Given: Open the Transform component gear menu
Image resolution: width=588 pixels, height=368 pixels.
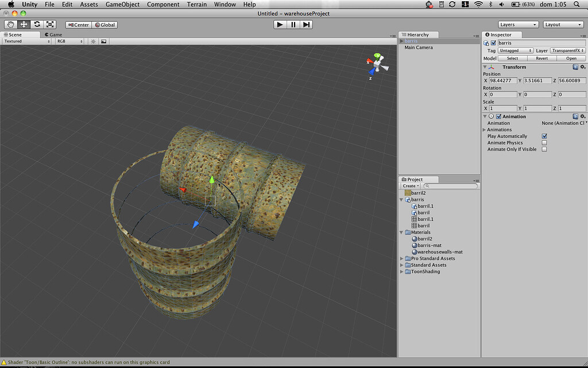Looking at the screenshot, I should [x=582, y=67].
